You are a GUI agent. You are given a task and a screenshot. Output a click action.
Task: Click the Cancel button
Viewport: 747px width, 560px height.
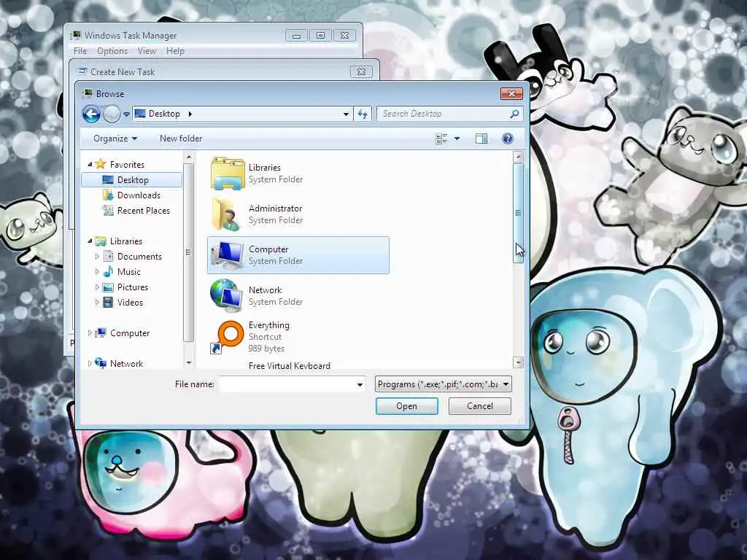pos(480,406)
